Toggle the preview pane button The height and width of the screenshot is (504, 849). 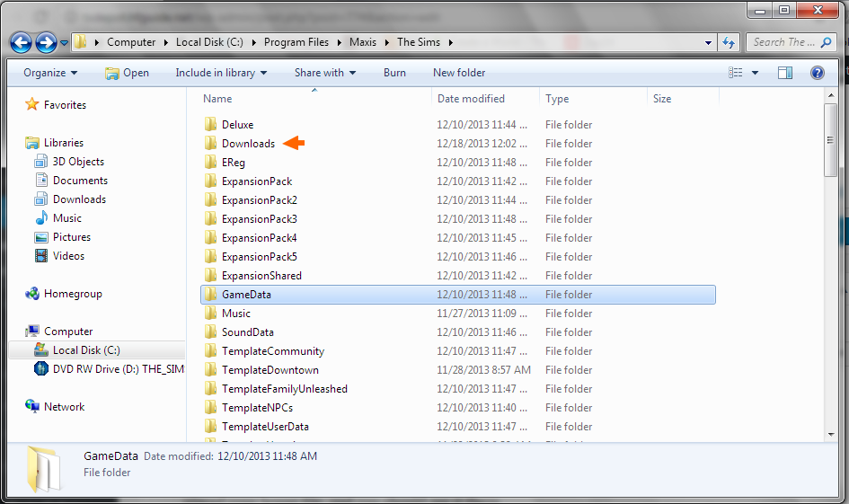pos(785,73)
